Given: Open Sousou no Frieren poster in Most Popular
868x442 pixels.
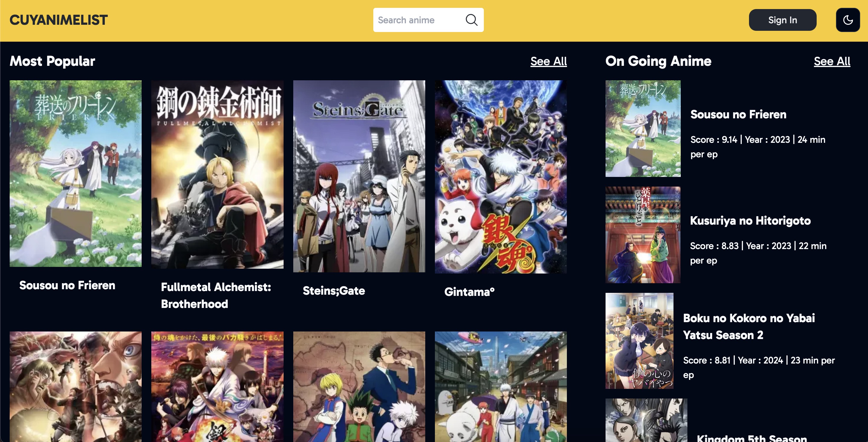Looking at the screenshot, I should (76, 174).
